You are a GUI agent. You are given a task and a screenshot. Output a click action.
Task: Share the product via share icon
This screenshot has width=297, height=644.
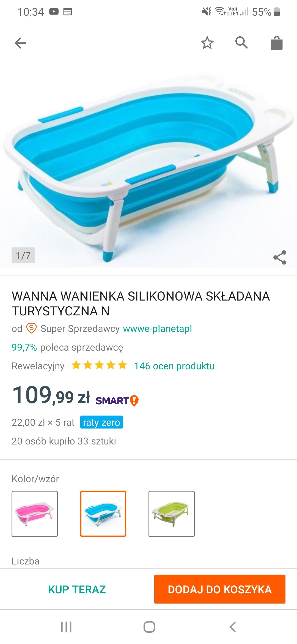pyautogui.click(x=280, y=257)
